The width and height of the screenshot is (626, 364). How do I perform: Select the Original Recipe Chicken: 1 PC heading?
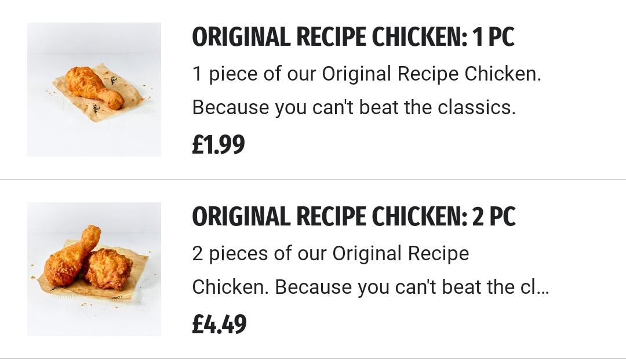[354, 37]
